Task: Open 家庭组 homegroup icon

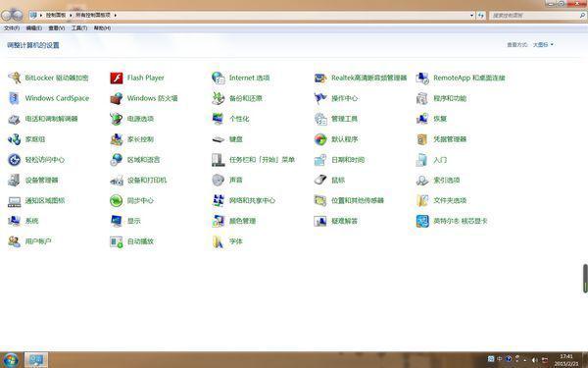Action: pos(15,139)
